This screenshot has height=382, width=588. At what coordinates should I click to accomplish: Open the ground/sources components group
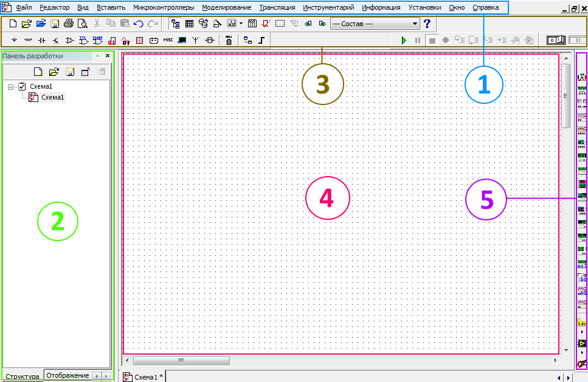click(x=13, y=41)
